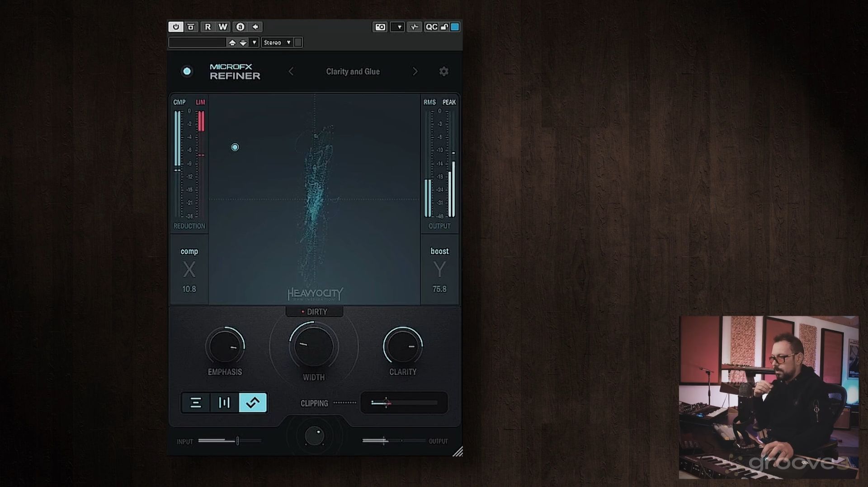
Task: Click the MicroFX Refiner logo
Action: point(235,72)
